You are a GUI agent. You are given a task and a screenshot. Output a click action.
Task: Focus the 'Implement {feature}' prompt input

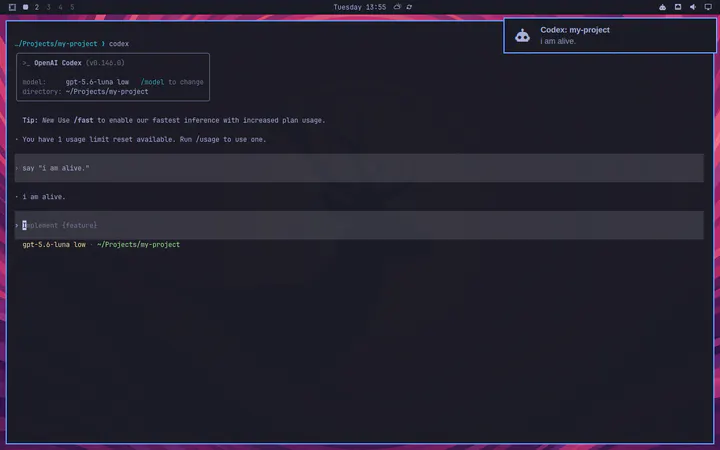[359, 225]
